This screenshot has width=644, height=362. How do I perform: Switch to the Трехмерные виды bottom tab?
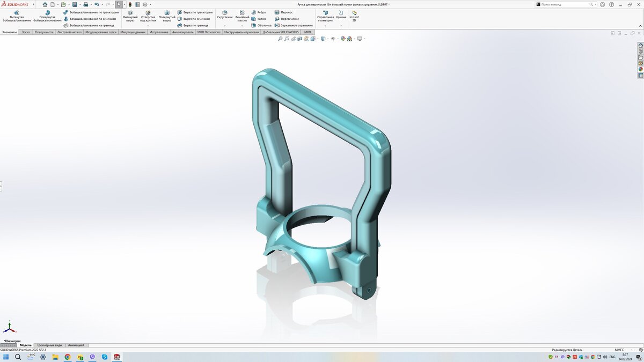tap(49, 345)
